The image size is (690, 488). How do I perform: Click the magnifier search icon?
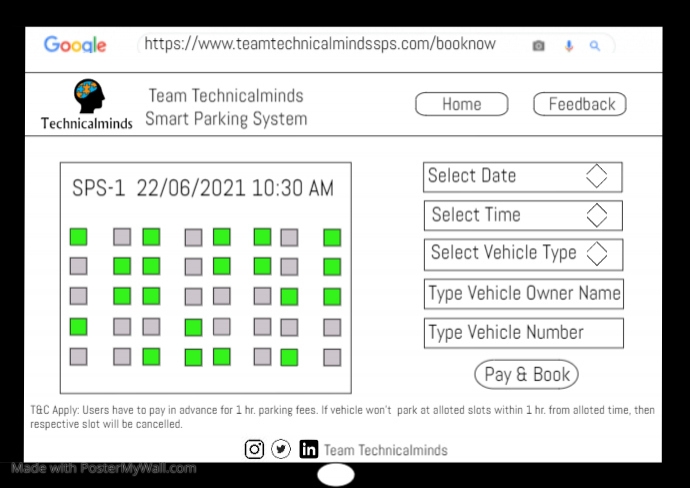tap(595, 46)
